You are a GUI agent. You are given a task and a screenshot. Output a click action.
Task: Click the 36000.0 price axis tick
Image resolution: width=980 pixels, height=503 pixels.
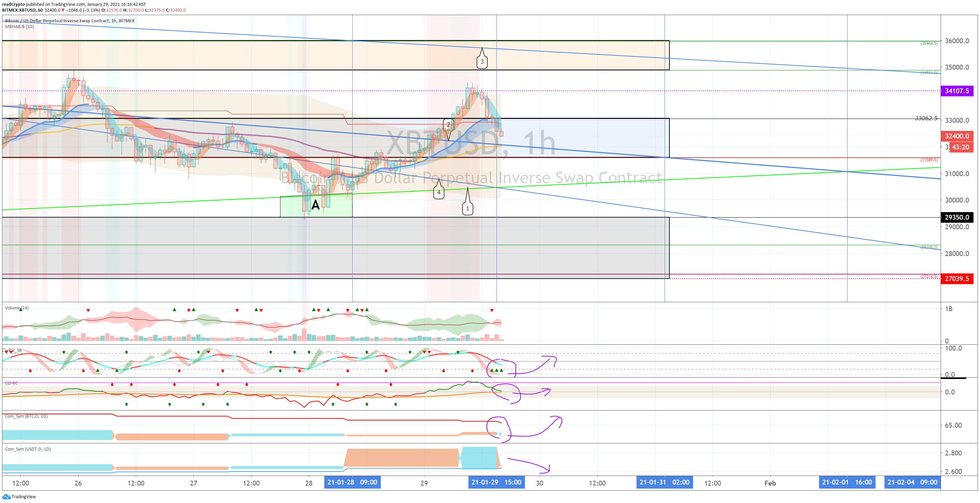click(957, 41)
